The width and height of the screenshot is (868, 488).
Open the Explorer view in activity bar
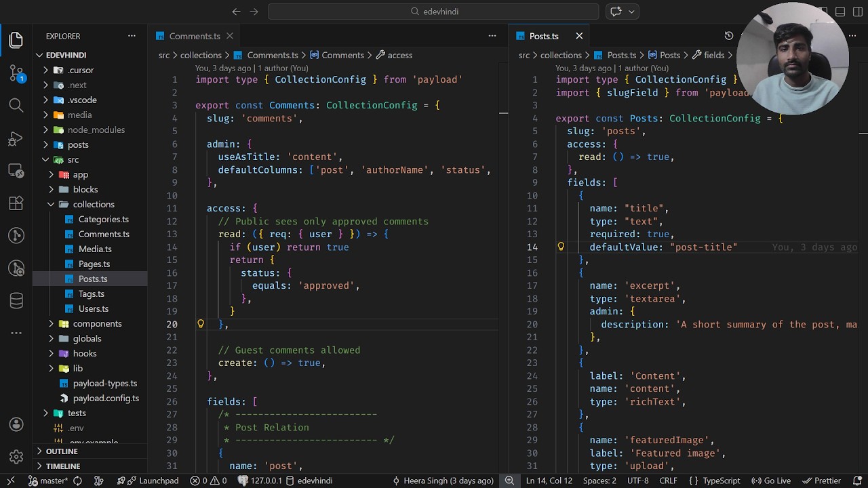click(x=16, y=40)
